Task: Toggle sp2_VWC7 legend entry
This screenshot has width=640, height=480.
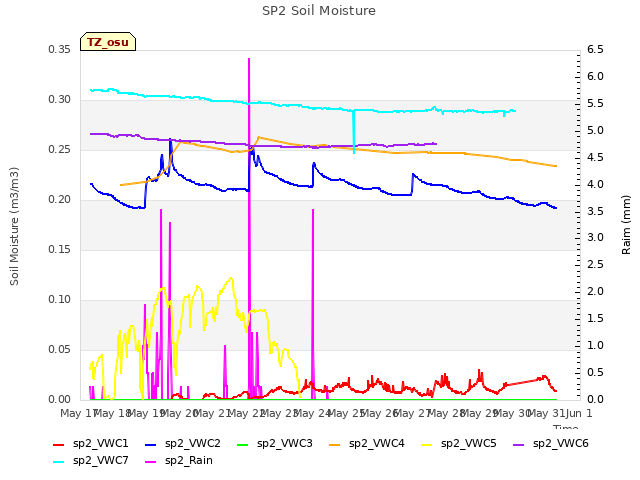Action: (x=91, y=461)
